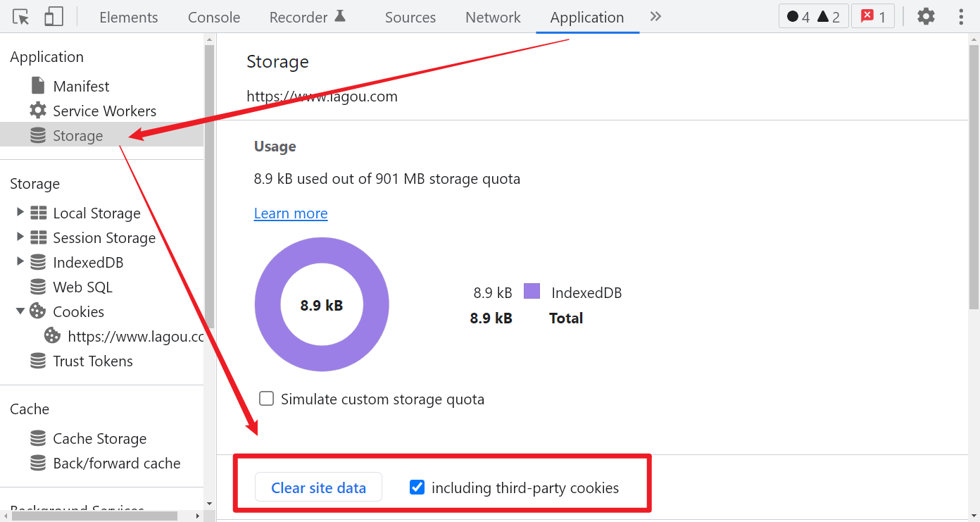Viewport: 980px width, 522px height.
Task: Expand the Session Storage tree node
Action: click(20, 237)
